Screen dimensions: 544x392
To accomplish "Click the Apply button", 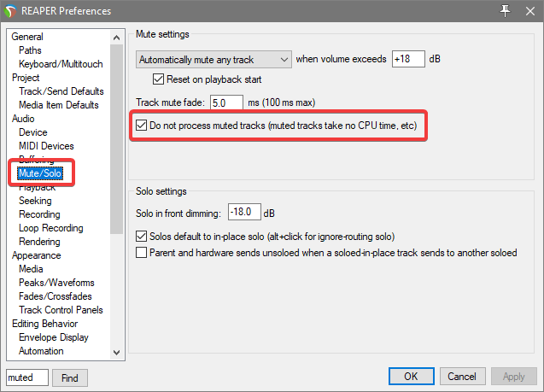I will (514, 377).
